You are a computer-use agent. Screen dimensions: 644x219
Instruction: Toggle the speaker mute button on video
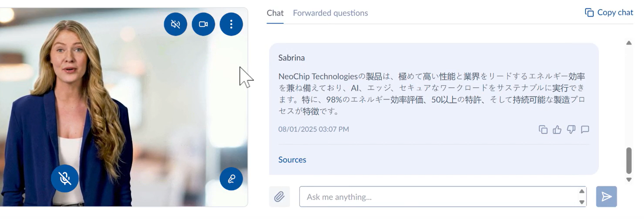[x=175, y=24]
